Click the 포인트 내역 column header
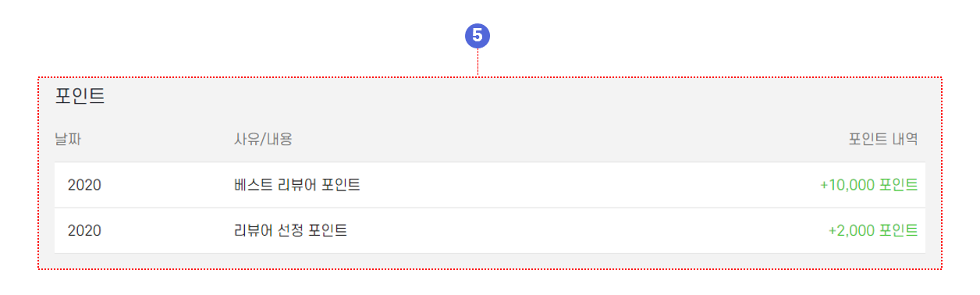The image size is (980, 295). (883, 140)
